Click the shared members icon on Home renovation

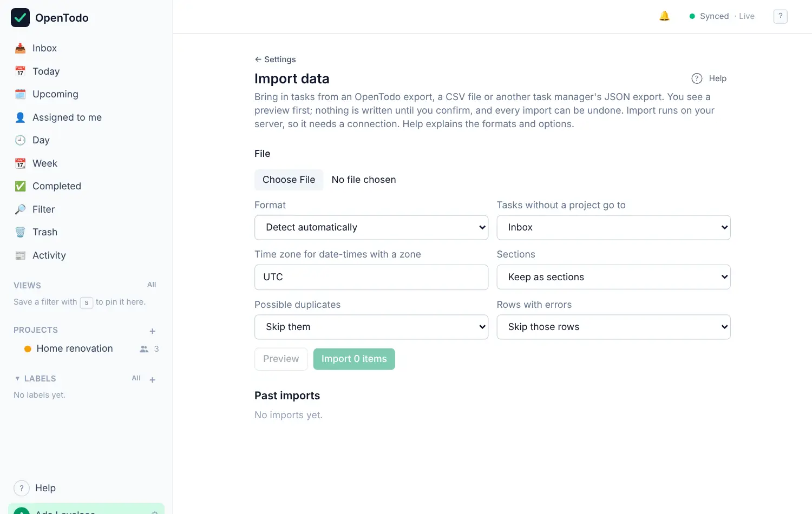144,349
